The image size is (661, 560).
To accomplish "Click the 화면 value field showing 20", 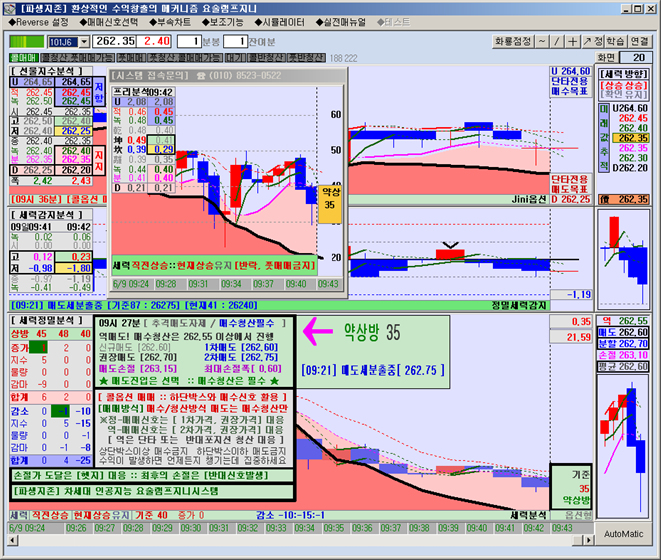I will [636, 57].
